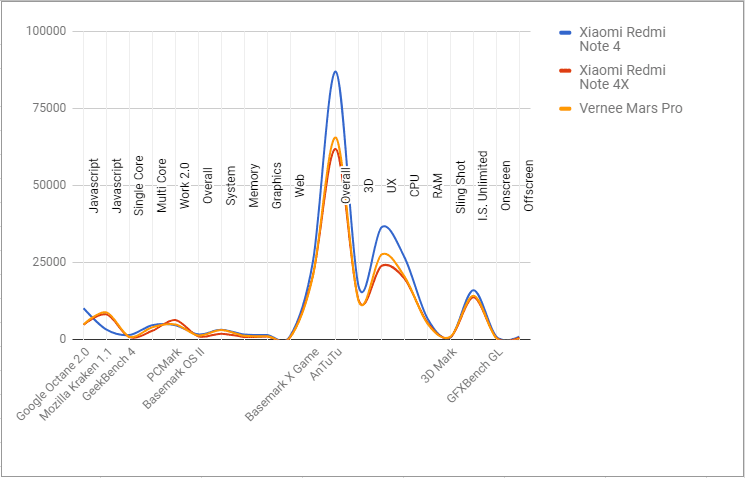Screen dimensions: 745x478
Task: Click the Mozilla Kraken 1.1 axis label
Action: coord(76,384)
